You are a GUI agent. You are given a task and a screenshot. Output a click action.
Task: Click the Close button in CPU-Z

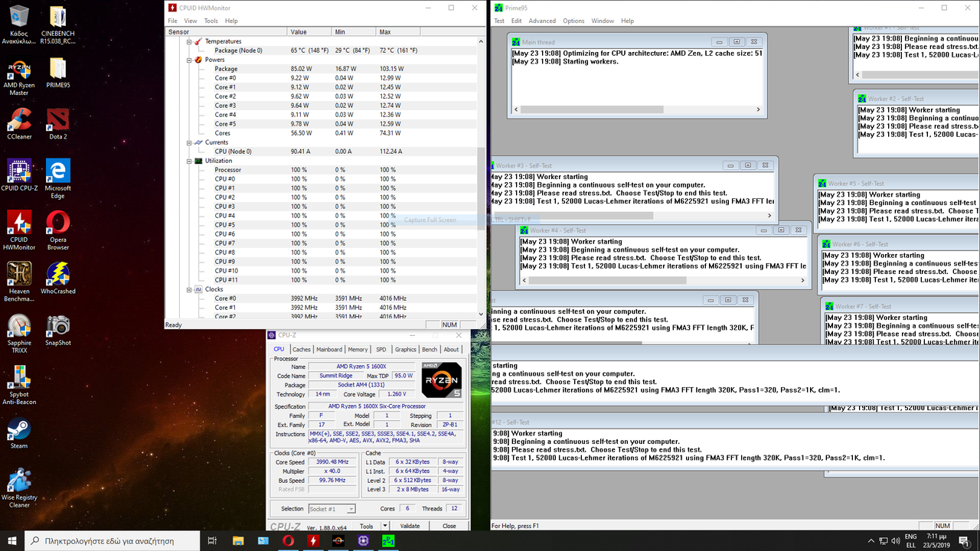(x=449, y=526)
